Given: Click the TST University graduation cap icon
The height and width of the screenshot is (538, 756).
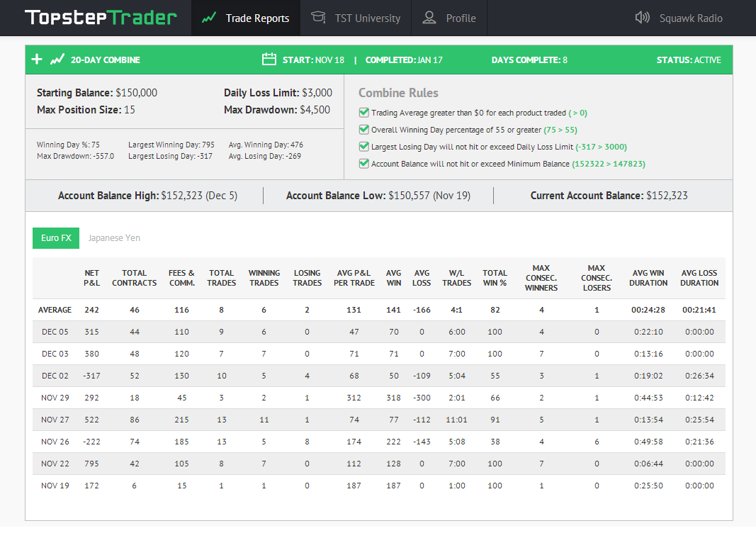Looking at the screenshot, I should (318, 18).
